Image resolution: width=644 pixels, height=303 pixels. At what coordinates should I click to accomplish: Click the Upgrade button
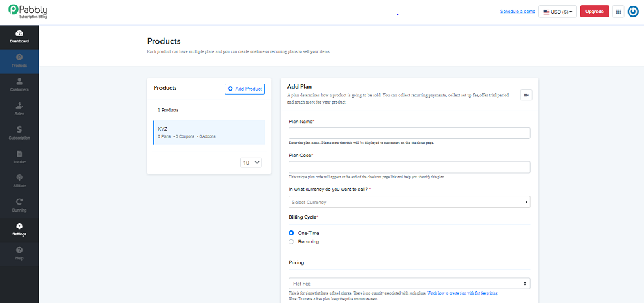[x=594, y=12]
